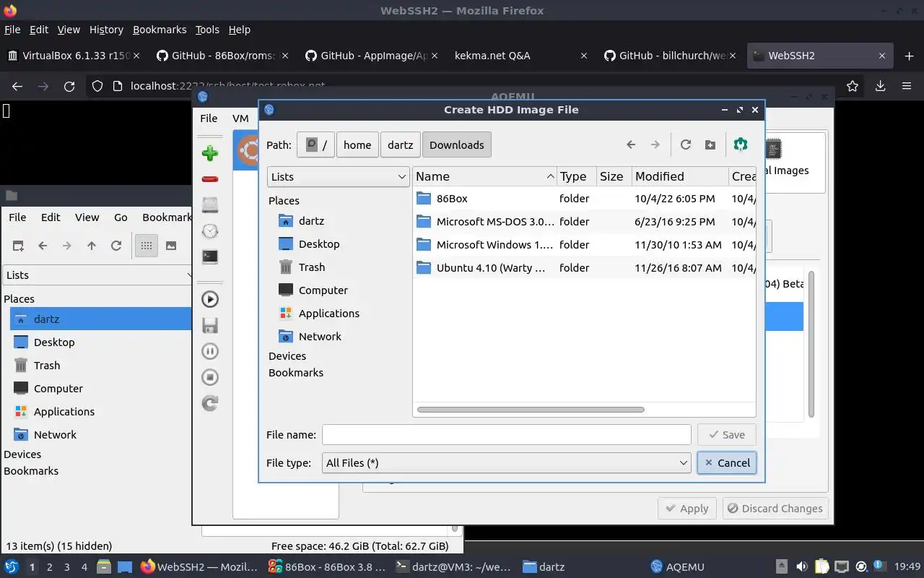
Task: Reload the page in Firefox toolbar
Action: [x=69, y=86]
